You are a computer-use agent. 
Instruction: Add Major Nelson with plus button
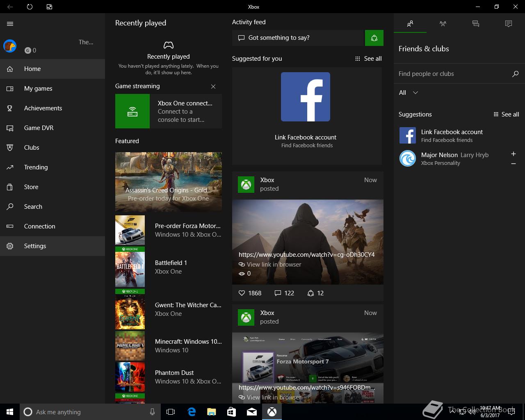tap(514, 154)
